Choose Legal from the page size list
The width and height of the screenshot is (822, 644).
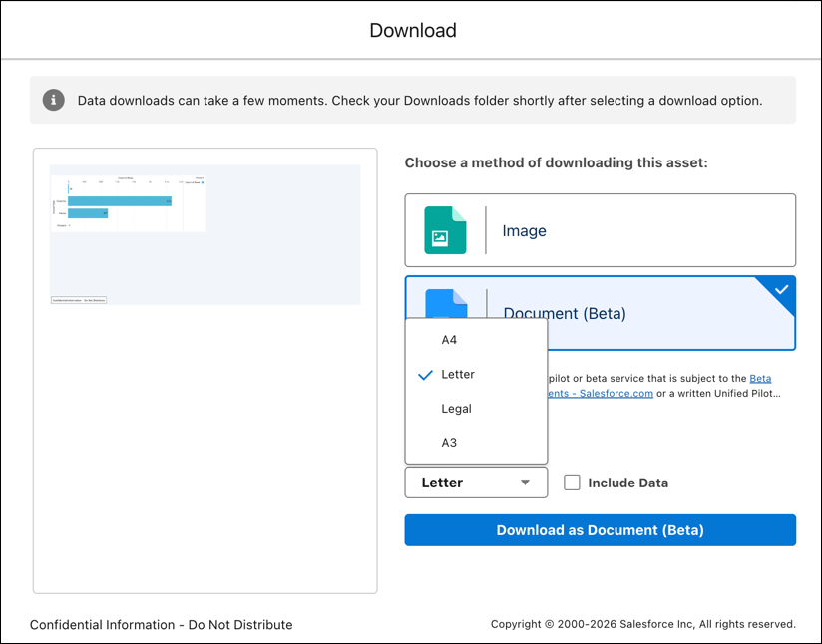tap(476, 408)
